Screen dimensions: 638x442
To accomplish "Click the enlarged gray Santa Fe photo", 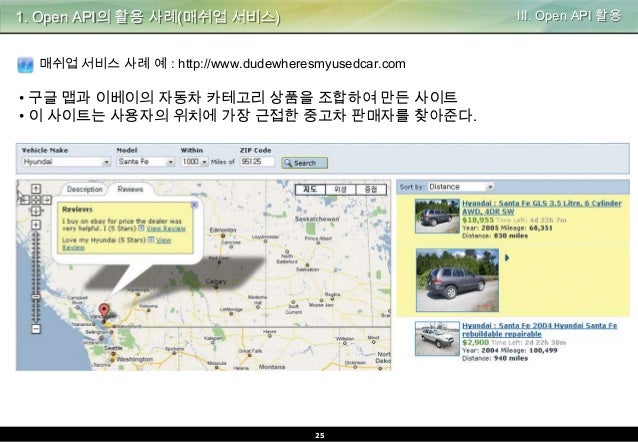I will (x=457, y=280).
